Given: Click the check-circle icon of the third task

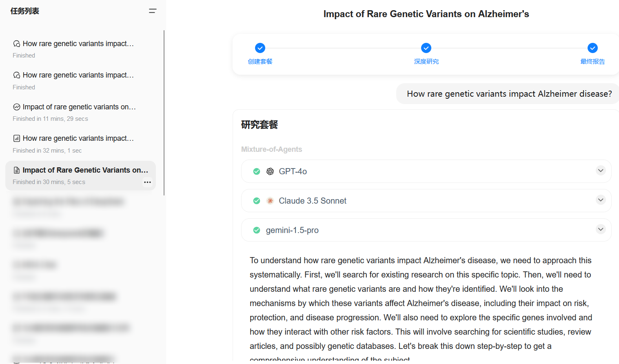Looking at the screenshot, I should click(x=17, y=107).
